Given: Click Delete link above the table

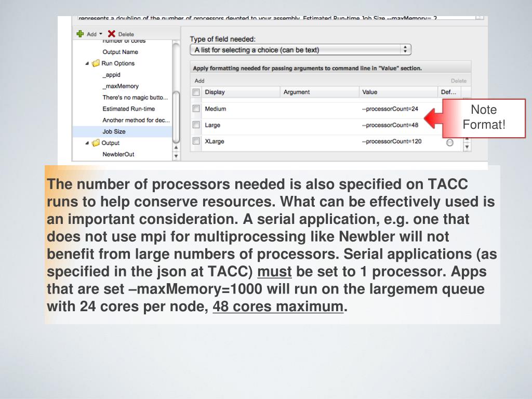Looking at the screenshot, I should click(459, 81).
